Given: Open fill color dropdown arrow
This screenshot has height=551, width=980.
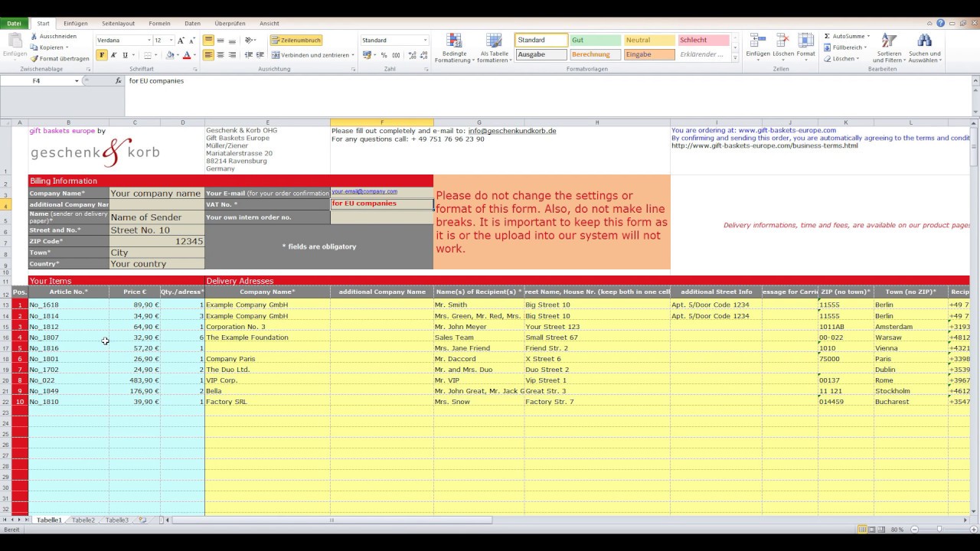Looking at the screenshot, I should coord(177,55).
